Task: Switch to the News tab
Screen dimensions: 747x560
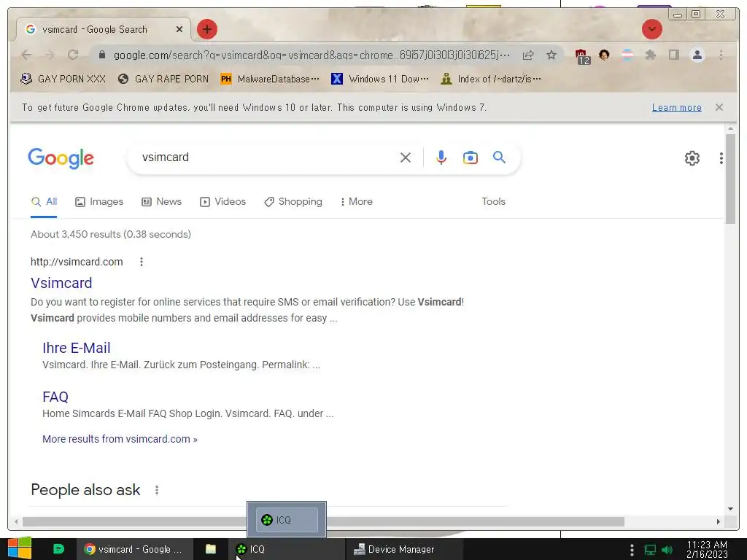Action: pyautogui.click(x=161, y=202)
